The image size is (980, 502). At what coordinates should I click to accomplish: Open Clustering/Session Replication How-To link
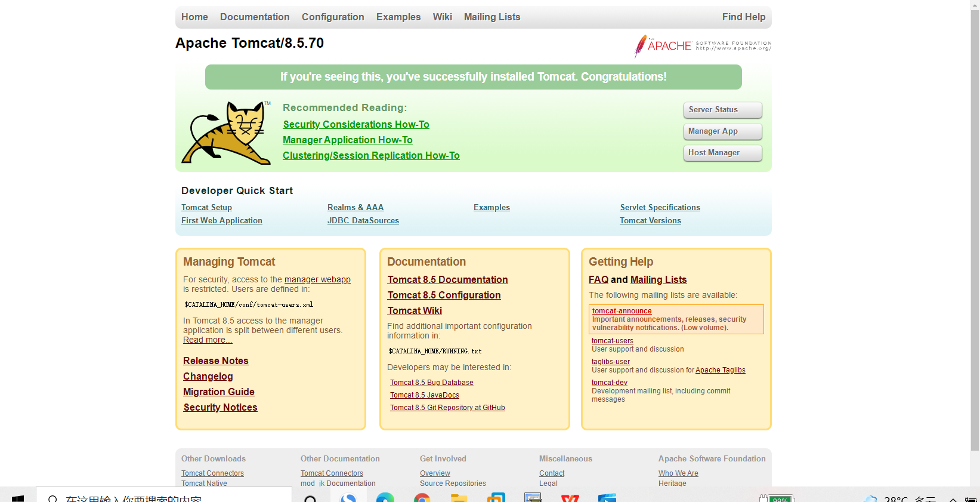click(x=371, y=155)
